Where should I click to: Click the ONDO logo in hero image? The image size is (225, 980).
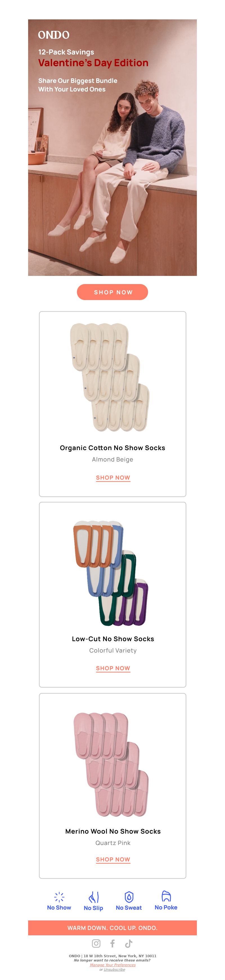coord(54,35)
